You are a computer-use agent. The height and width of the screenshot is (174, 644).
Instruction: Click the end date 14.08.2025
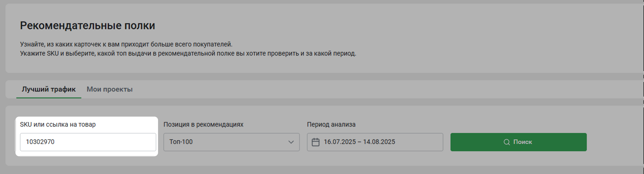[x=379, y=142]
